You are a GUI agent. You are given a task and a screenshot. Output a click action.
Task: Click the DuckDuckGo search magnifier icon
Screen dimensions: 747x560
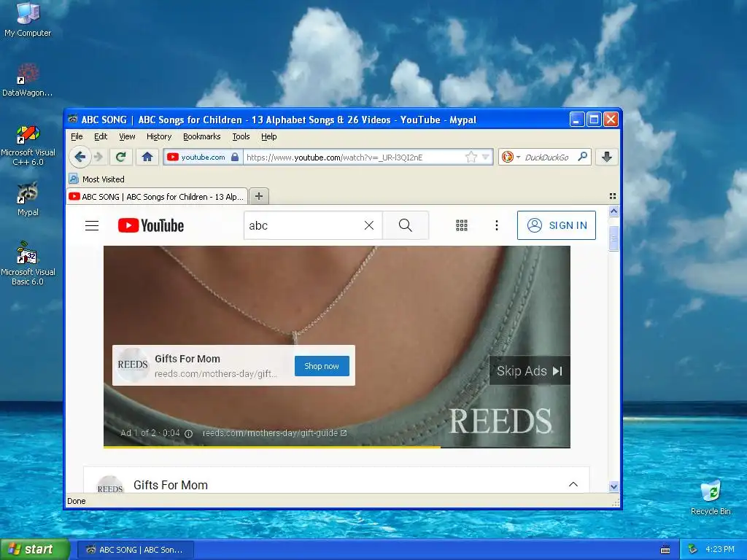[583, 157]
